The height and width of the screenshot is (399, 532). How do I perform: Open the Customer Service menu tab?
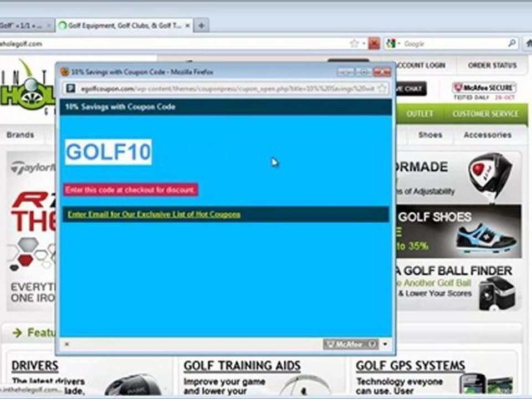click(x=485, y=114)
